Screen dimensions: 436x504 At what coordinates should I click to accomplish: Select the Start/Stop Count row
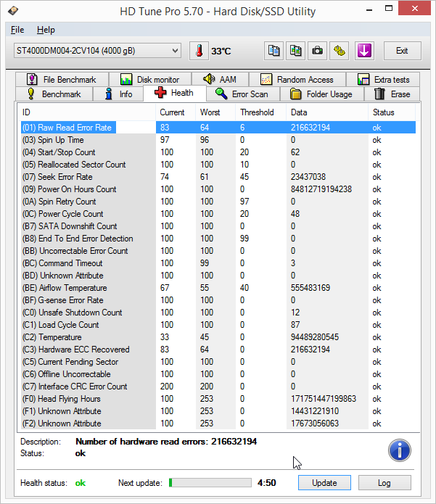click(x=218, y=152)
